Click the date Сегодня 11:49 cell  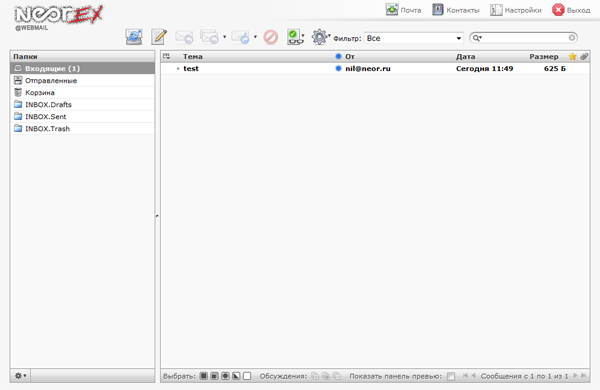(484, 69)
